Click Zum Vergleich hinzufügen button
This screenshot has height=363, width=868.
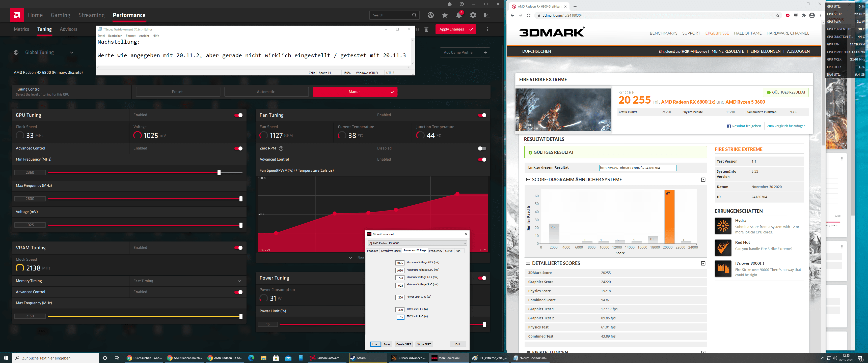pos(786,126)
